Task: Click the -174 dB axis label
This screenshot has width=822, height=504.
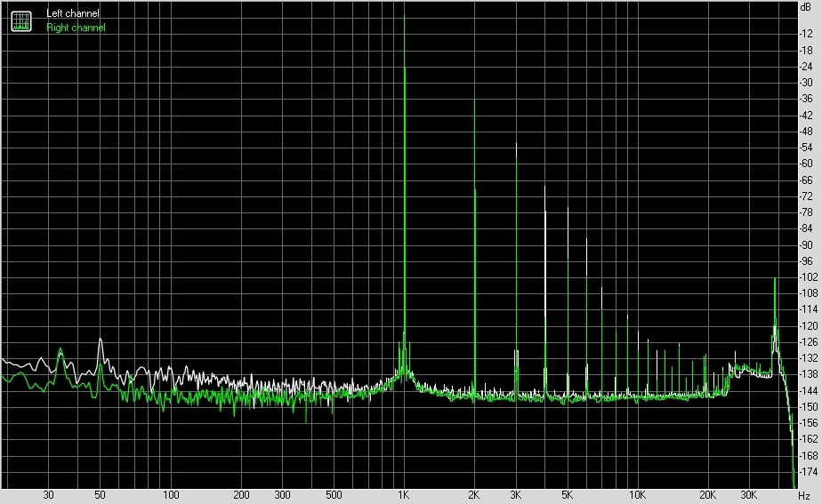Action: coord(807,471)
